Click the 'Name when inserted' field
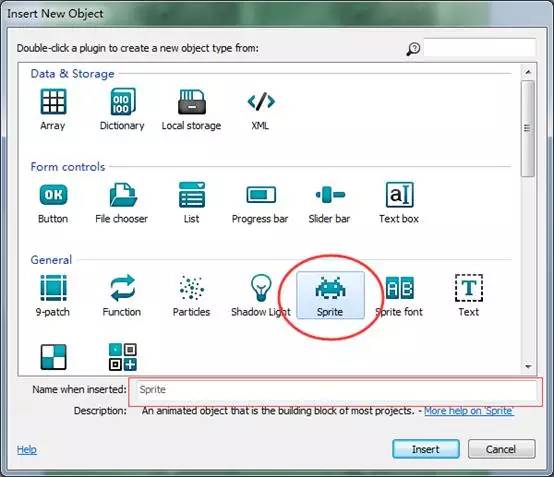 pyautogui.click(x=335, y=390)
